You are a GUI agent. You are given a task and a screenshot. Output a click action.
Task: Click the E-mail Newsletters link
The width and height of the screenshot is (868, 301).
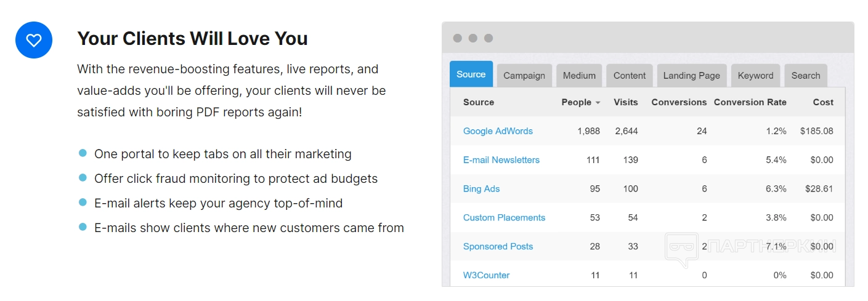(x=501, y=160)
